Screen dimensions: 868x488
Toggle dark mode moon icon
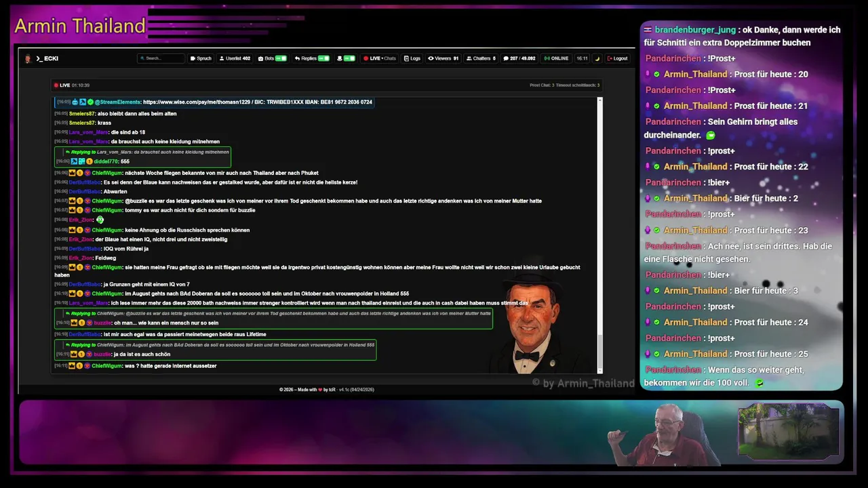[x=597, y=58]
